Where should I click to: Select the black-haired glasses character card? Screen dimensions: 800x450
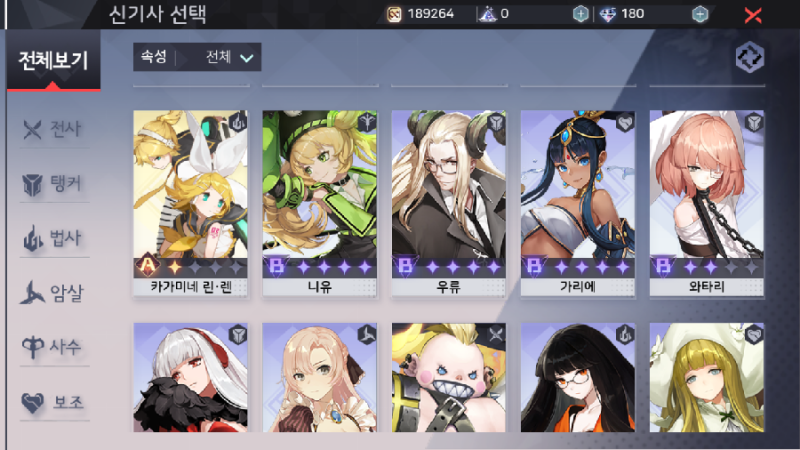(578, 378)
